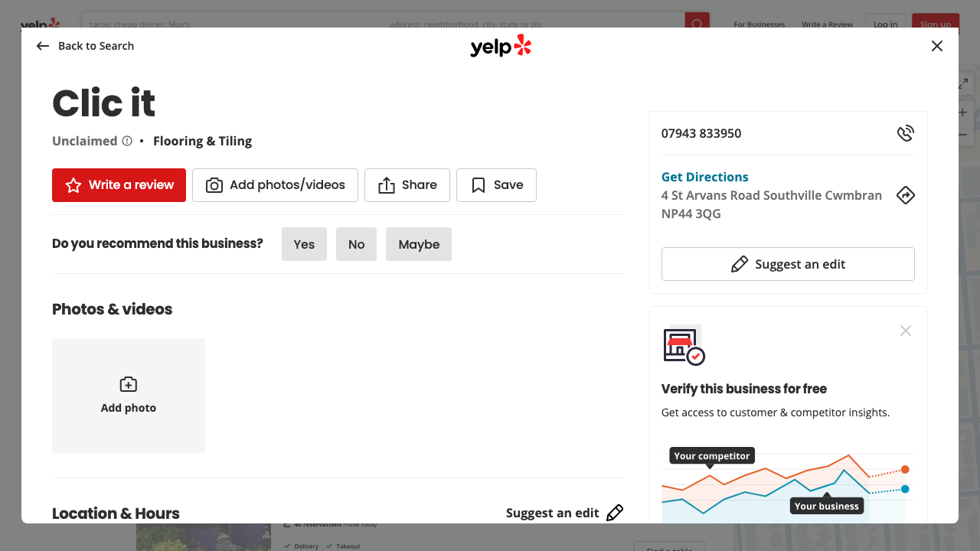This screenshot has width=980, height=551.
Task: Dismiss the Verify this business card
Action: click(x=906, y=330)
